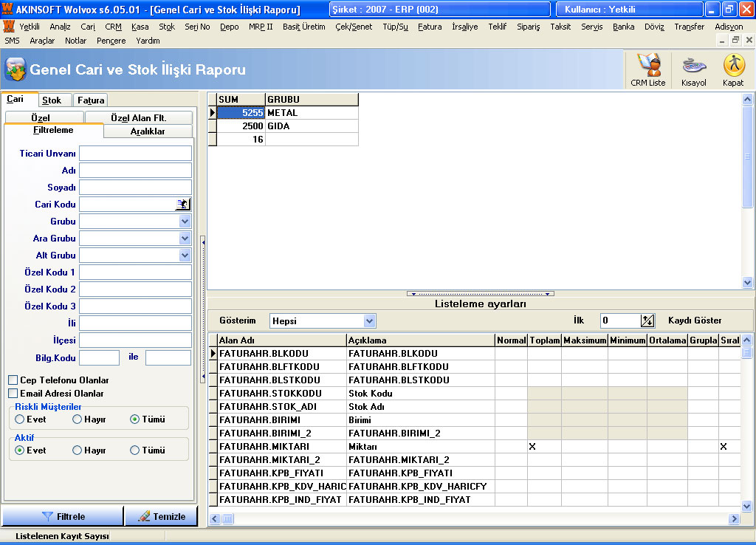This screenshot has width=756, height=545.
Task: Click the Kapat close icon
Action: pyautogui.click(x=733, y=70)
